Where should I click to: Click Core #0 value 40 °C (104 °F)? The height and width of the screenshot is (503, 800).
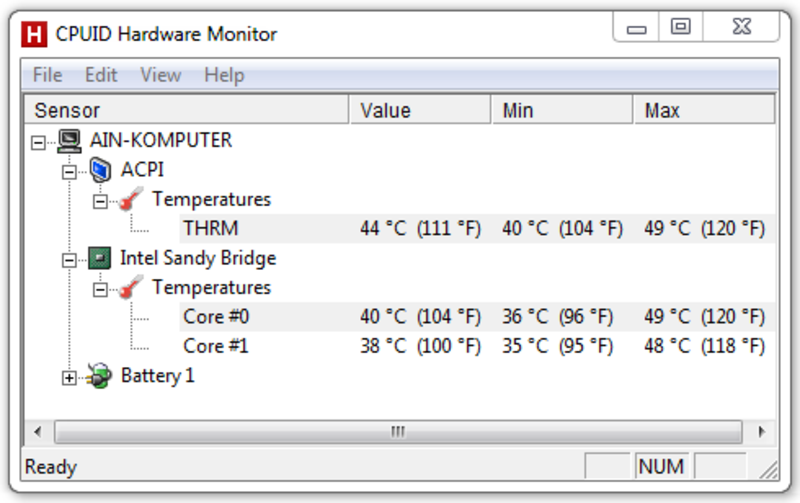(420, 317)
